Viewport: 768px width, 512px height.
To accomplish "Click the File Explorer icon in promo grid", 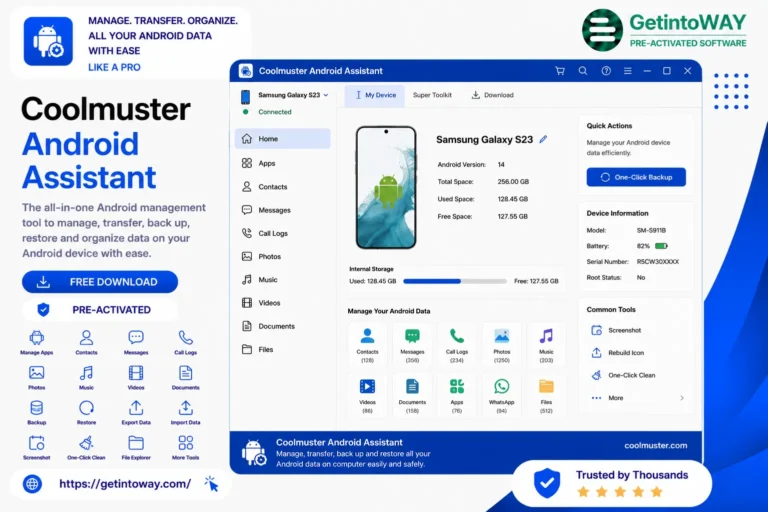I will pos(136,443).
